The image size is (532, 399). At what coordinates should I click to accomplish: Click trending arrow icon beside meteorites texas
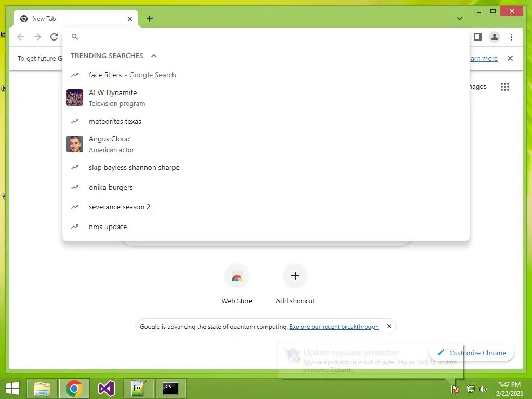coord(75,121)
